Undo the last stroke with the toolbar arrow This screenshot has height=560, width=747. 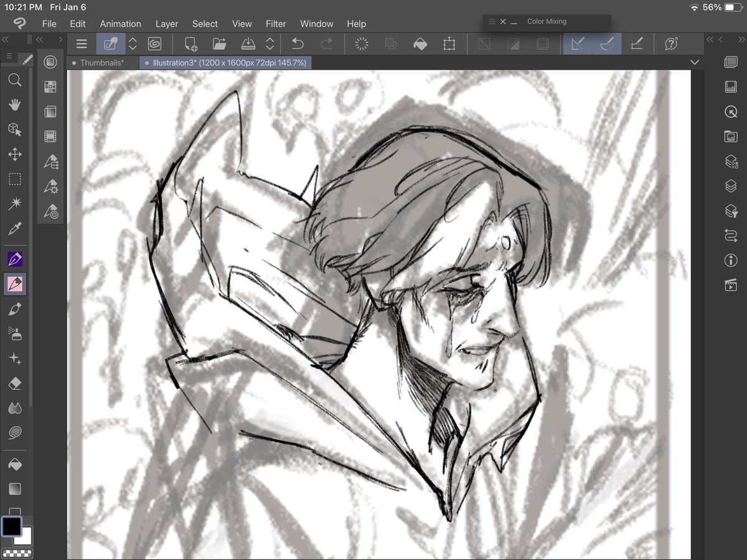298,44
